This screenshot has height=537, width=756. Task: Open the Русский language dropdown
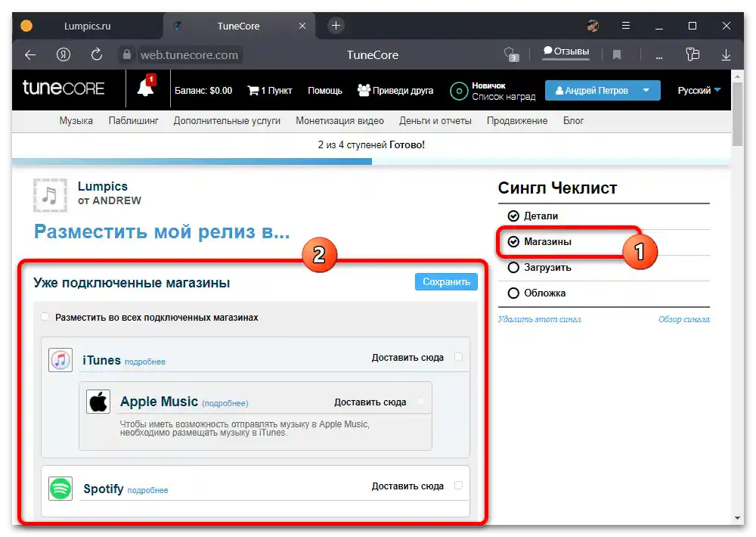pos(699,90)
